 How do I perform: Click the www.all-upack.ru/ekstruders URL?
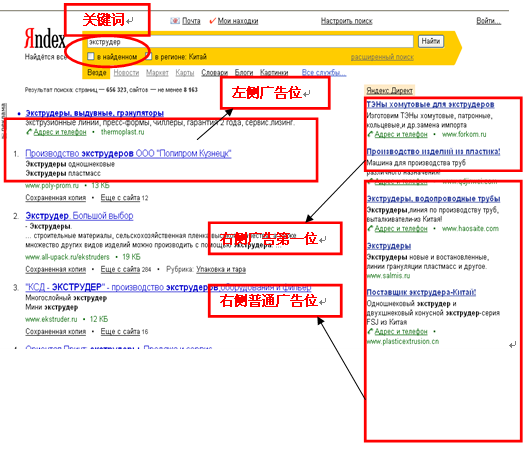click(x=67, y=257)
